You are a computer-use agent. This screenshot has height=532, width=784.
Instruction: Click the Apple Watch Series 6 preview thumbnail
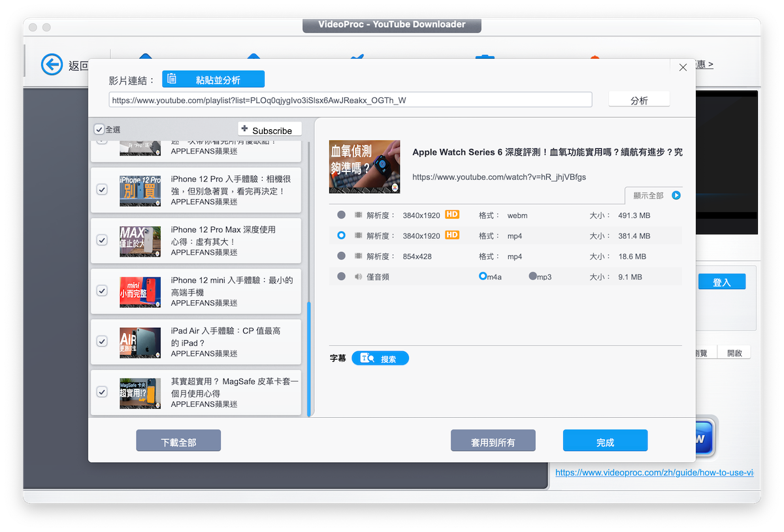365,166
